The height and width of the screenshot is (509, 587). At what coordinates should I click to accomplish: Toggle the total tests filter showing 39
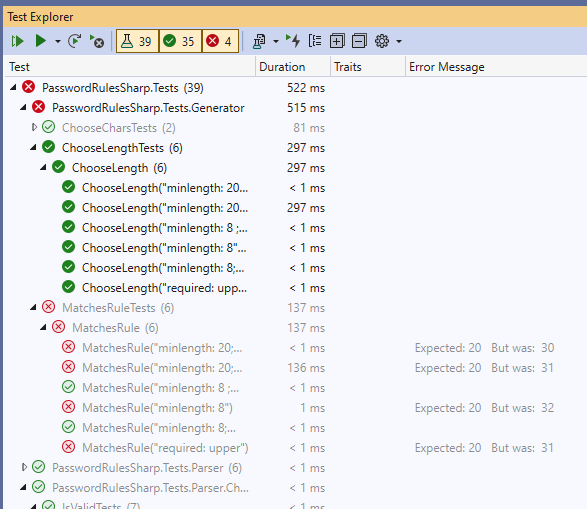[137, 41]
